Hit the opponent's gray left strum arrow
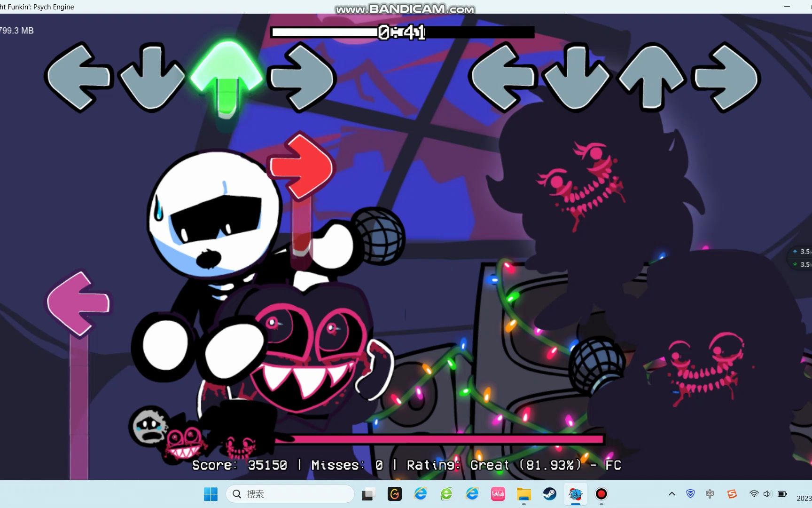This screenshot has width=812, height=508. pos(79,77)
